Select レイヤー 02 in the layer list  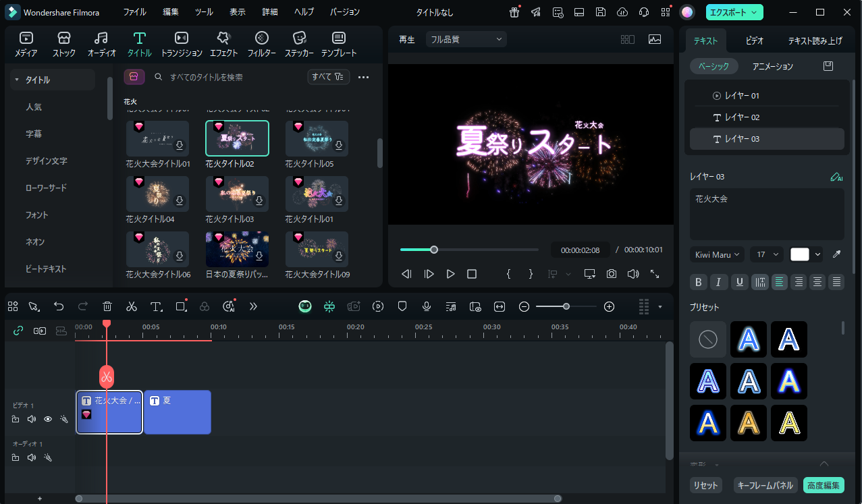(x=767, y=117)
